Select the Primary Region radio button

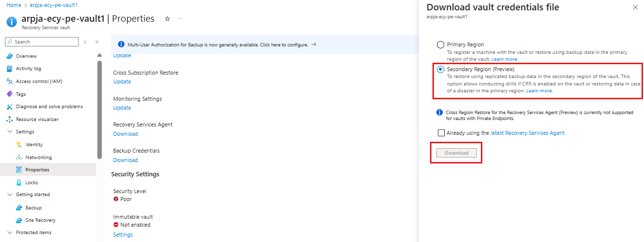pos(440,44)
